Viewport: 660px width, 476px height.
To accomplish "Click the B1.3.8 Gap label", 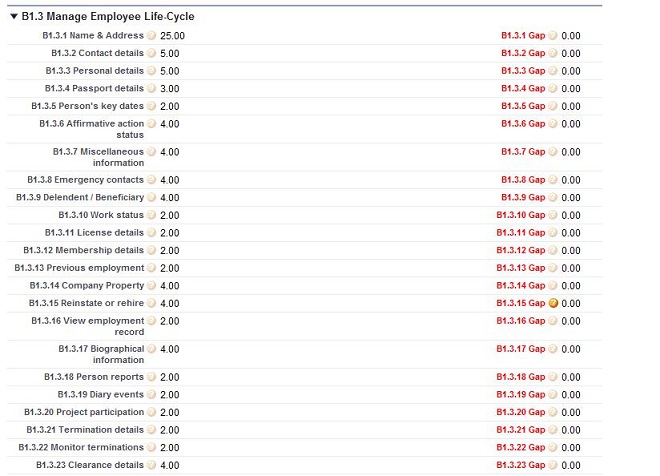I will click(523, 180).
